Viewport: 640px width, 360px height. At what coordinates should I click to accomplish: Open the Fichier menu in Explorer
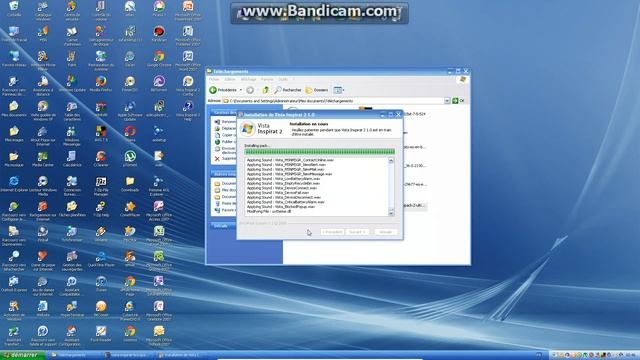(214, 79)
